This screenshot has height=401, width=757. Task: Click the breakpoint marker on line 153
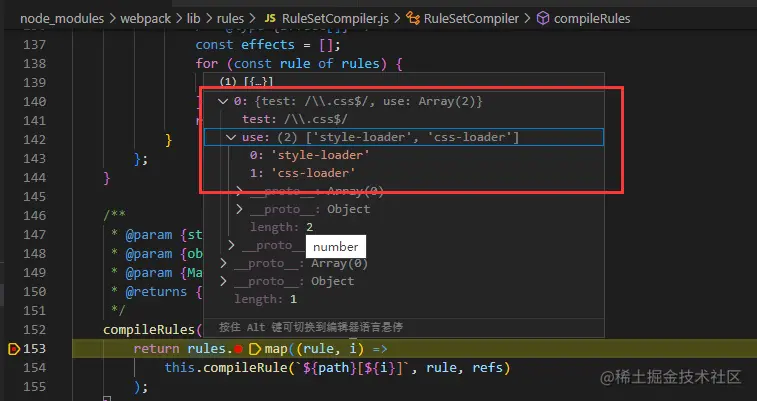tap(14, 348)
